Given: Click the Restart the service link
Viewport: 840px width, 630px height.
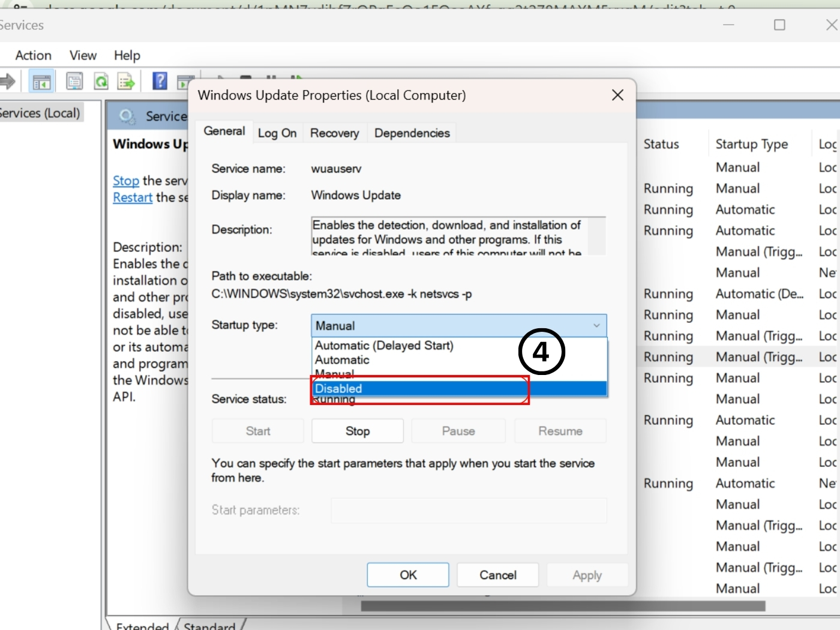Looking at the screenshot, I should click(x=133, y=197).
